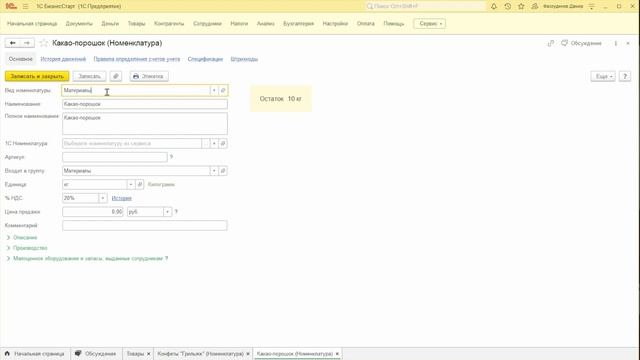Open % НДС rate dropdown

(x=102, y=198)
